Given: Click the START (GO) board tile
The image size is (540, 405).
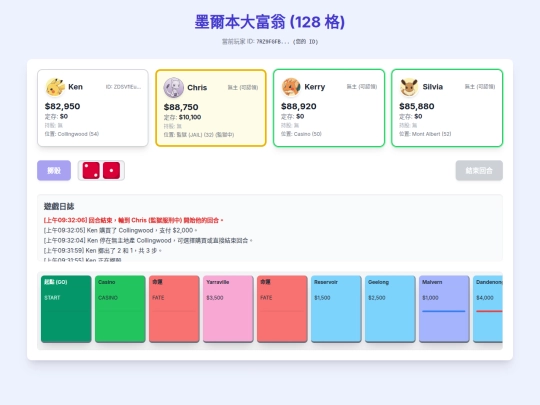Looking at the screenshot, I should pos(66,309).
